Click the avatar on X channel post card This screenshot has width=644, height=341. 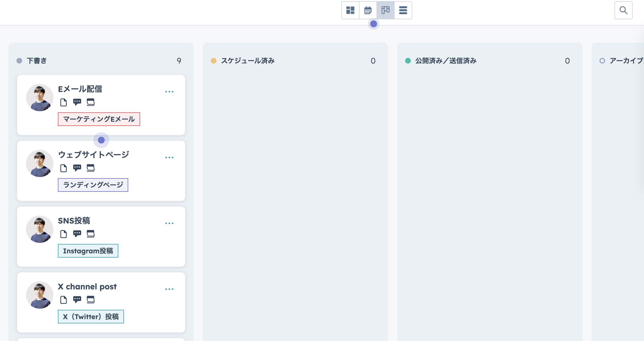40,295
